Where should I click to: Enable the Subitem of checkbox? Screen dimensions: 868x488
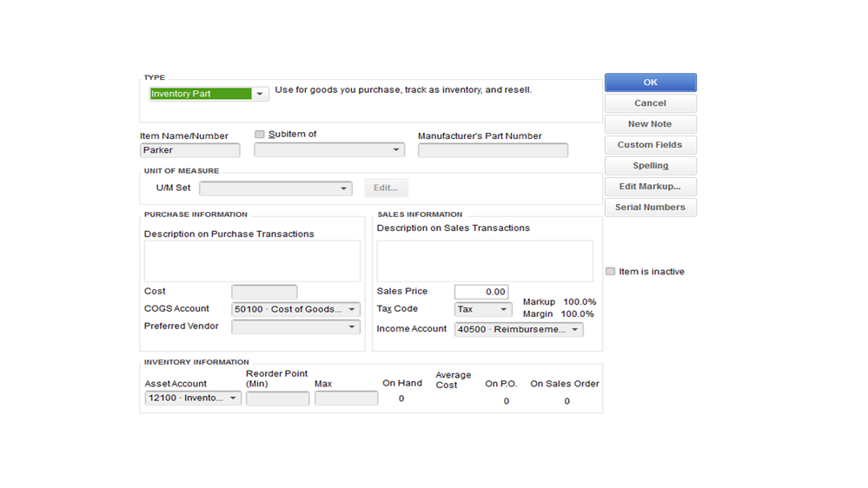(x=259, y=134)
